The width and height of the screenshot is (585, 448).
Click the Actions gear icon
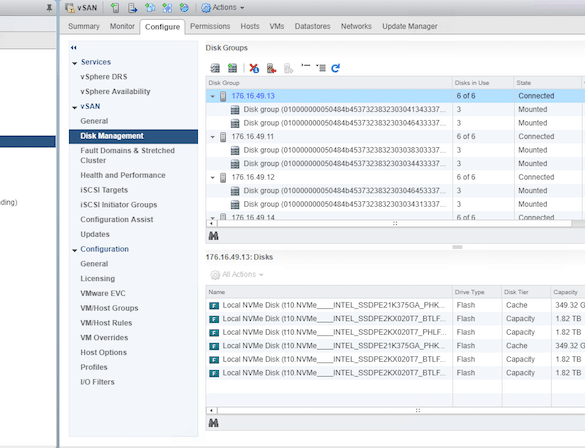click(x=206, y=8)
